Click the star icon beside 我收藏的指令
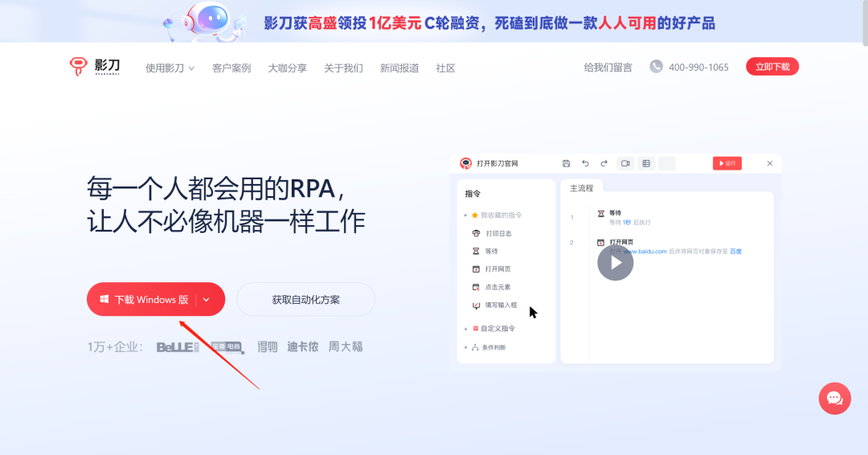 (x=474, y=215)
